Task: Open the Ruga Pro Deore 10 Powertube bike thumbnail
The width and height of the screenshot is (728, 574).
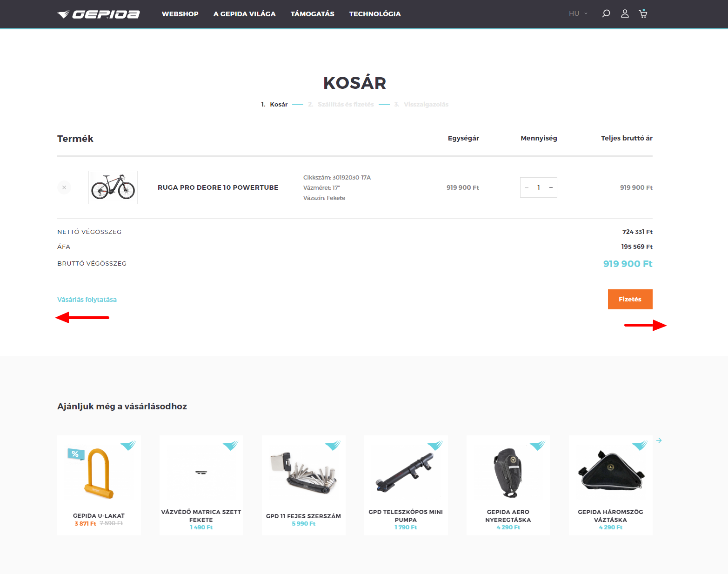Action: (113, 187)
